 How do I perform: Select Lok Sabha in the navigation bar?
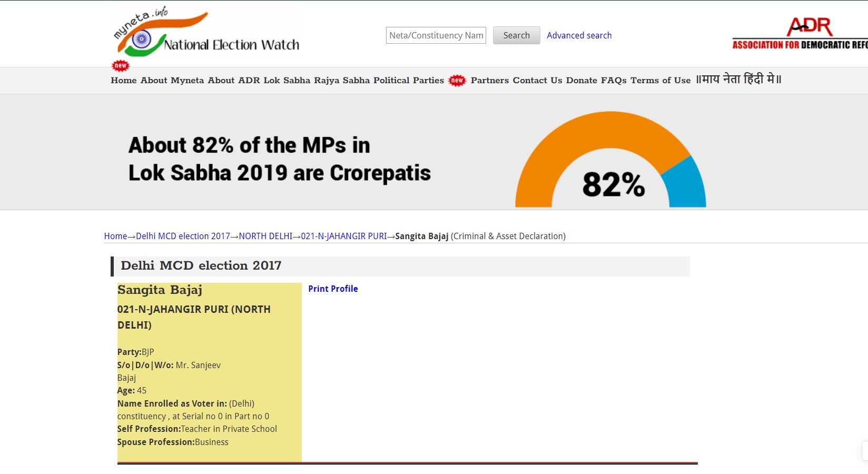[287, 81]
